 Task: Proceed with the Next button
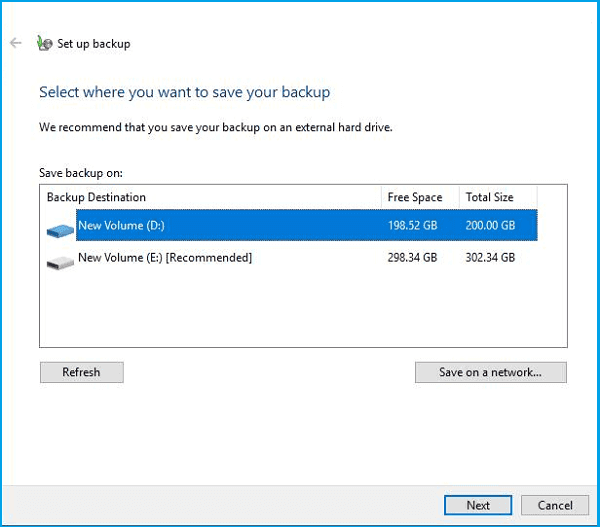(x=478, y=505)
